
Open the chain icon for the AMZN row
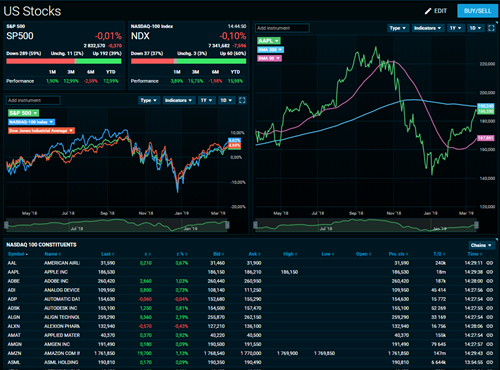tap(489, 353)
